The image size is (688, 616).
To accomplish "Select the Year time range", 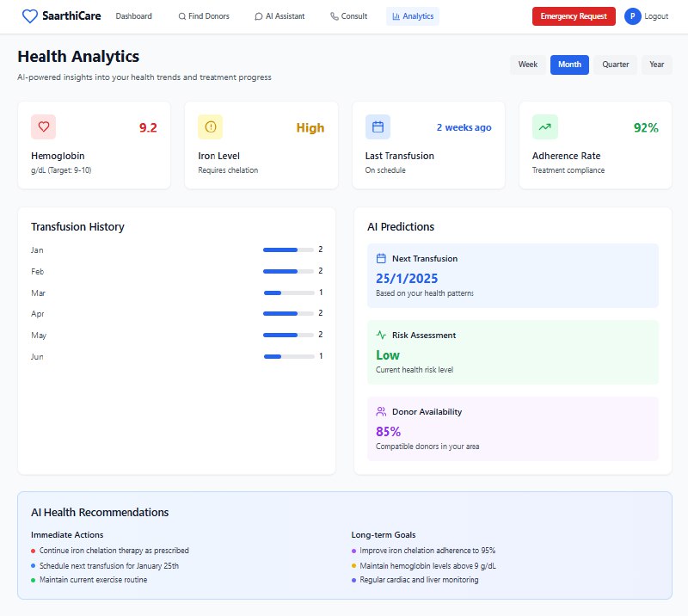I will [x=656, y=65].
